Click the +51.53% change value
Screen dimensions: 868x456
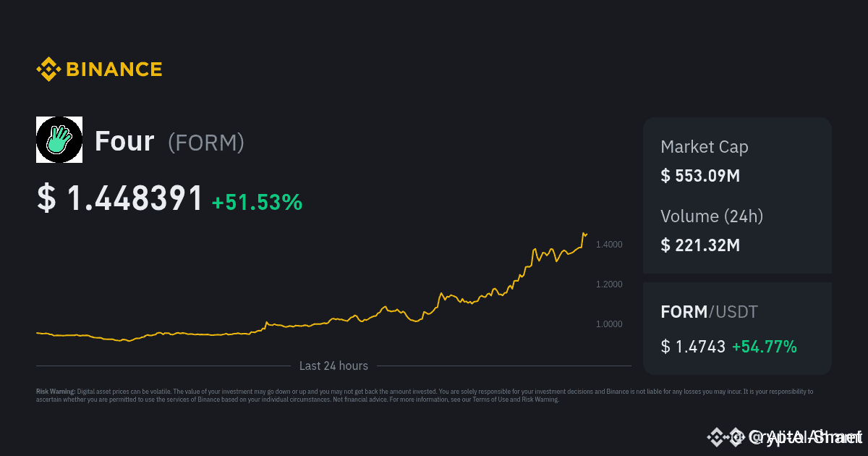[257, 202]
